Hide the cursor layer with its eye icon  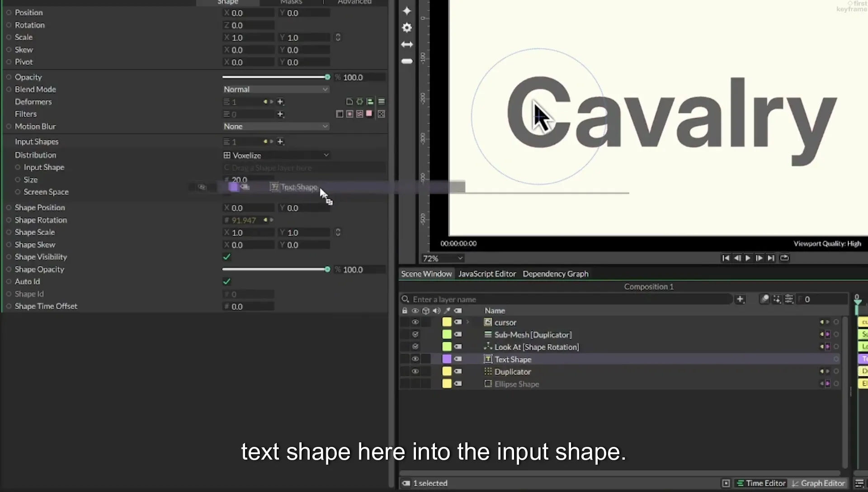[415, 322]
